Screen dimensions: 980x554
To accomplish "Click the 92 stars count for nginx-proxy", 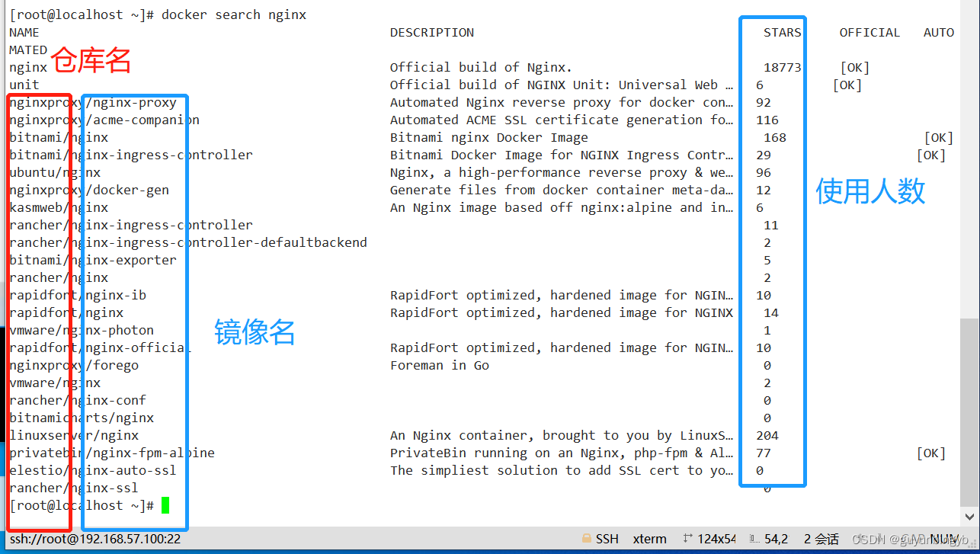I will pos(764,102).
